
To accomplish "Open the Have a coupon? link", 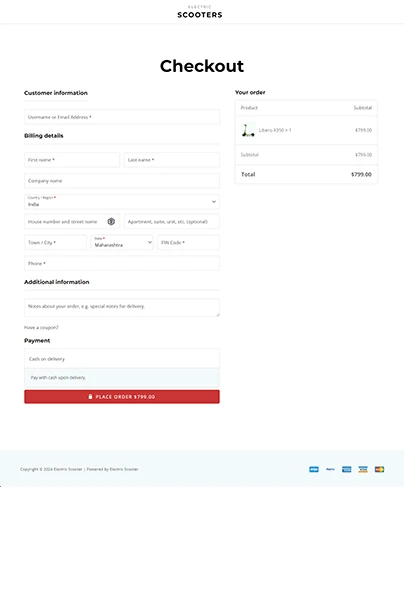I will point(41,328).
